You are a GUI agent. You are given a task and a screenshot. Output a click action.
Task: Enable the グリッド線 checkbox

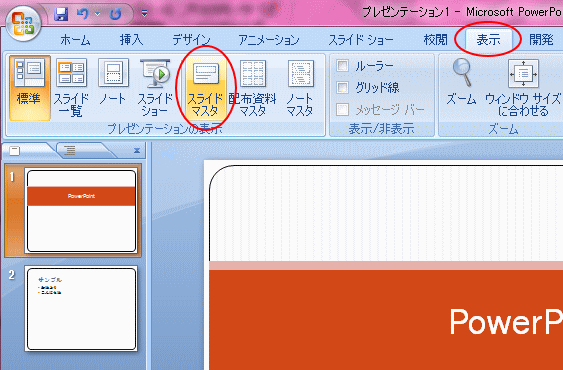343,87
